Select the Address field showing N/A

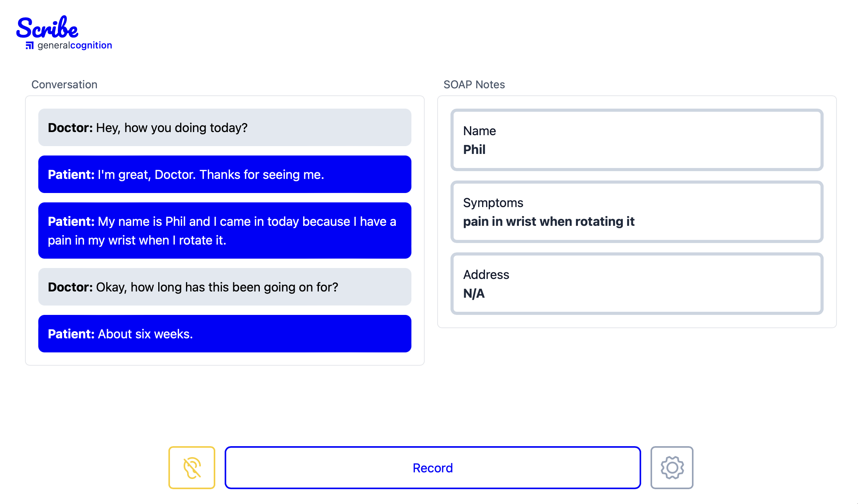[x=637, y=284]
